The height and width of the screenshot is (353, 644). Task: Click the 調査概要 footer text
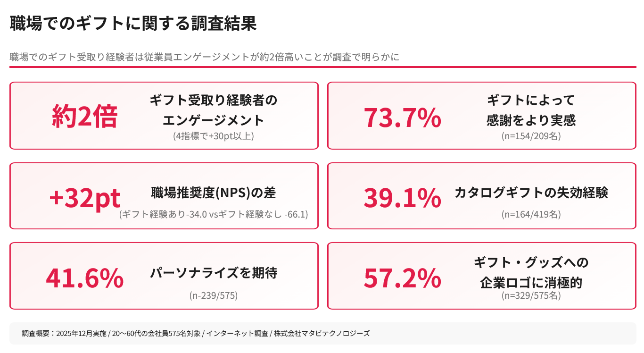(196, 333)
